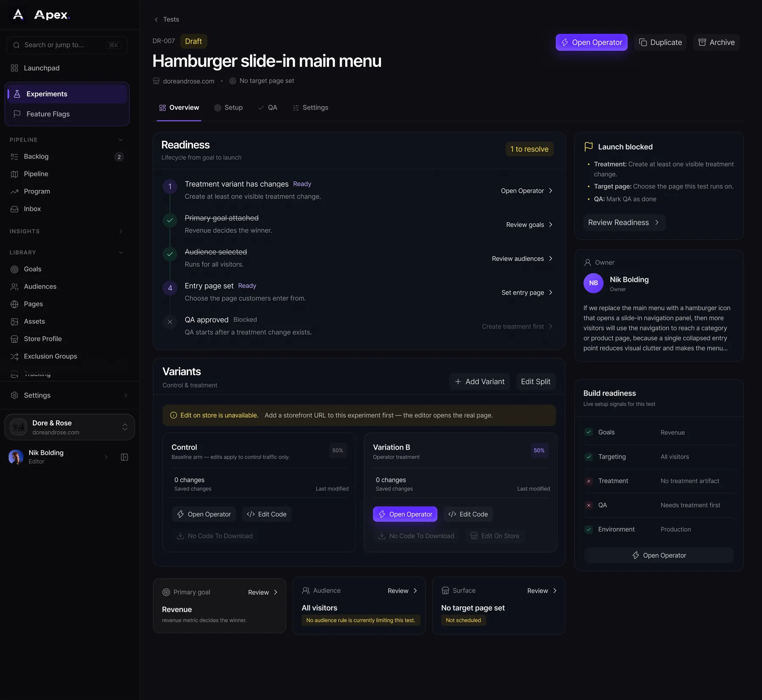Focus the Search or jump to field
Viewport: 762px width, 700px height.
coord(67,45)
